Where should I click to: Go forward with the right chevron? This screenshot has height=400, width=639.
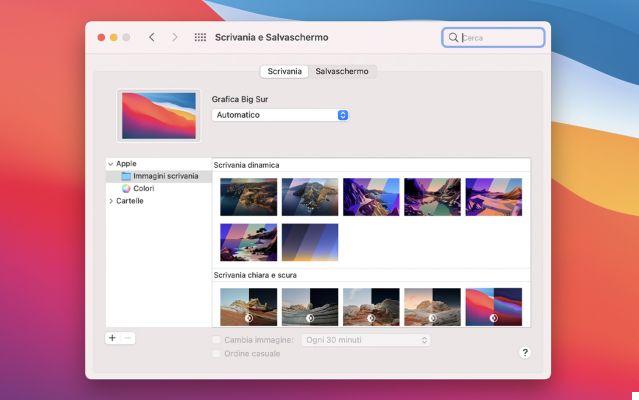(x=175, y=37)
